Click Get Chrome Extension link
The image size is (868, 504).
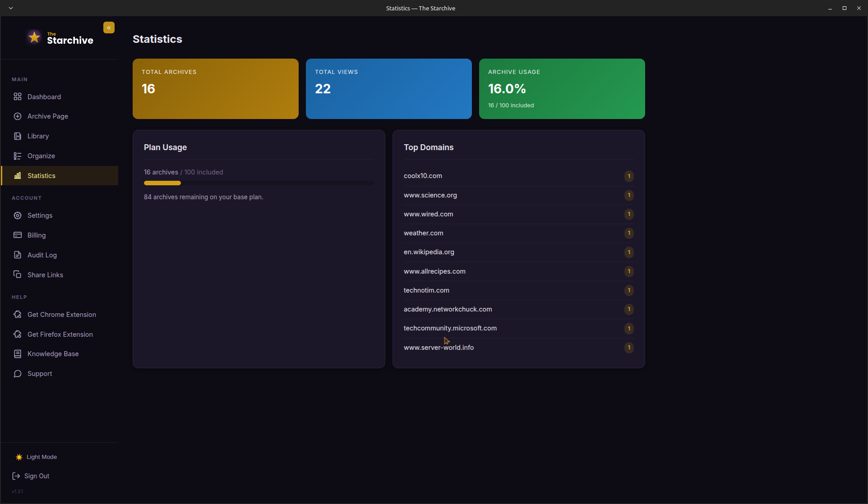click(x=60, y=315)
